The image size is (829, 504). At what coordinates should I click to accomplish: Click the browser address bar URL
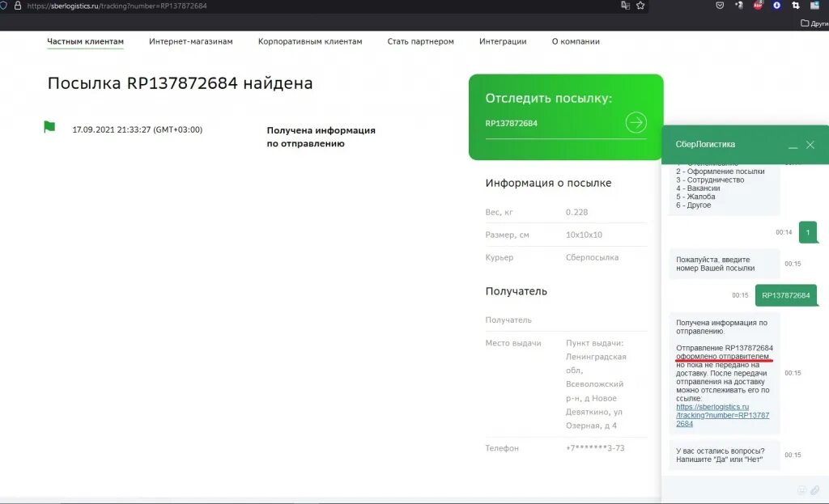(117, 6)
